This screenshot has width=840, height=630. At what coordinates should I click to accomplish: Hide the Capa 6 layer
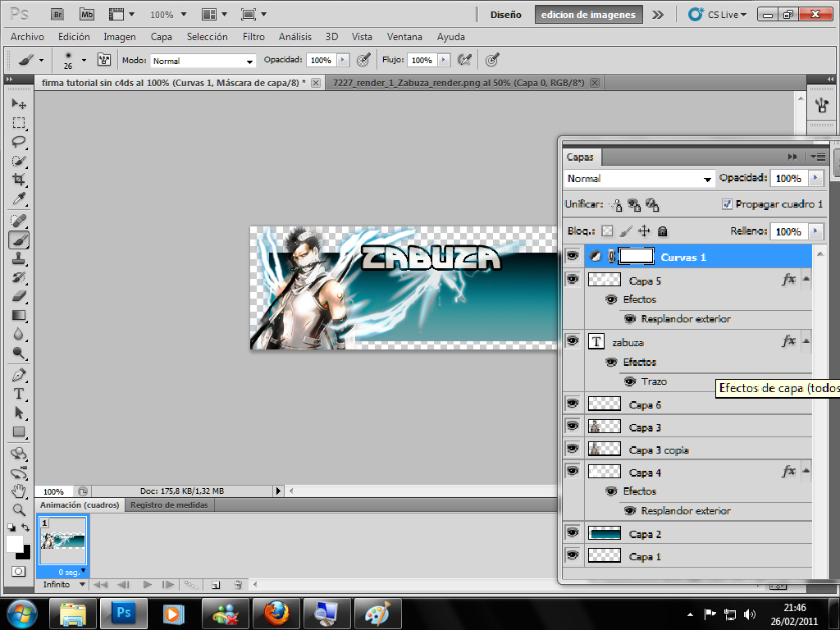pos(573,404)
